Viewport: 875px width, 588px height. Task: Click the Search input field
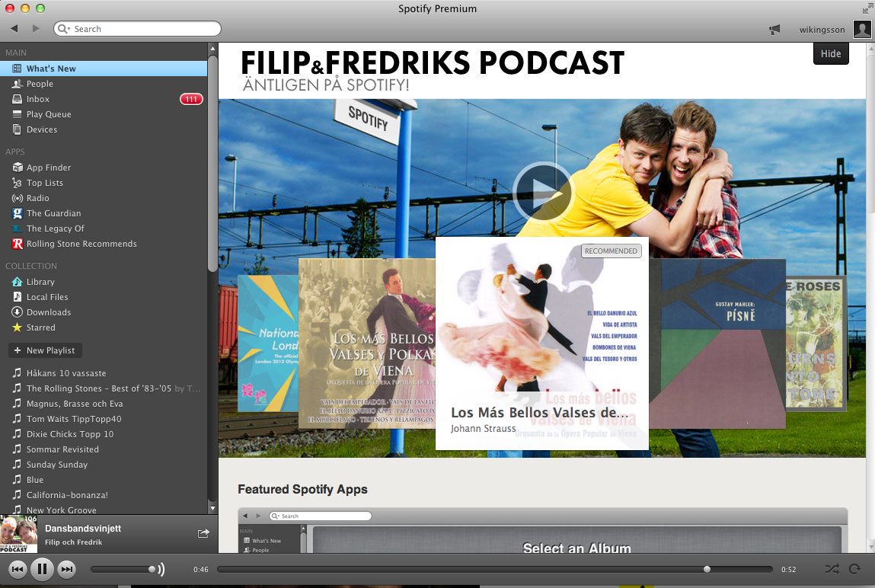click(x=137, y=29)
